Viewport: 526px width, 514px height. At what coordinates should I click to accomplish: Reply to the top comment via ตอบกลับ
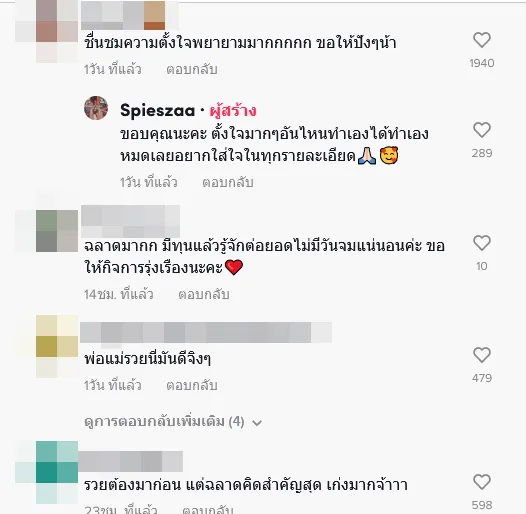(x=192, y=69)
